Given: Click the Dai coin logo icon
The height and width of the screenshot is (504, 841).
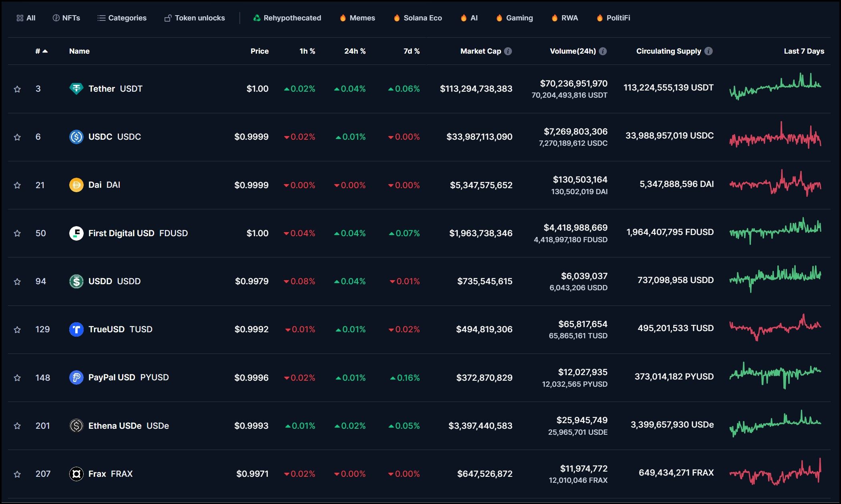Looking at the screenshot, I should pyautogui.click(x=76, y=185).
